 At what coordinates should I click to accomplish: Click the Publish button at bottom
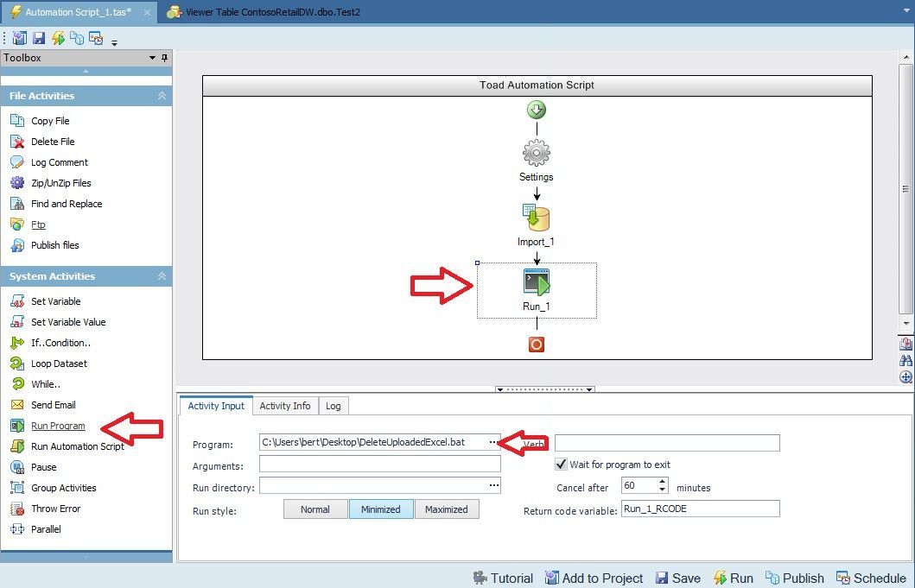[795, 579]
